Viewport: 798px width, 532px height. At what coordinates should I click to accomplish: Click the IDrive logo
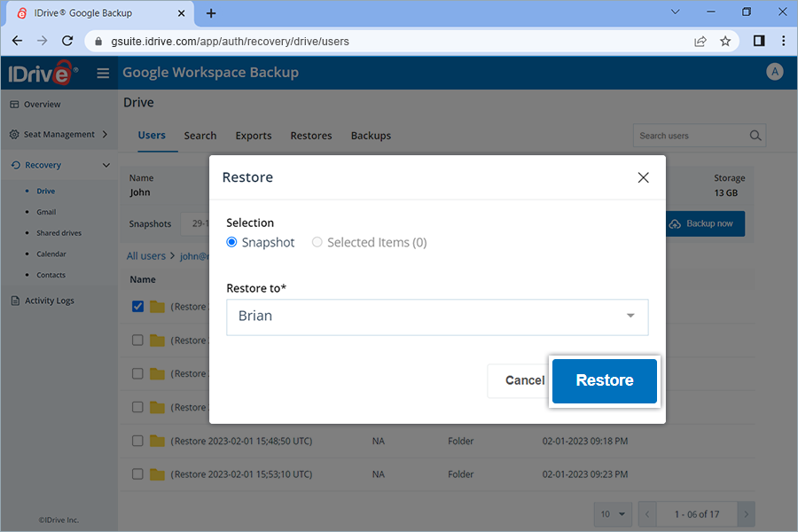(36, 73)
